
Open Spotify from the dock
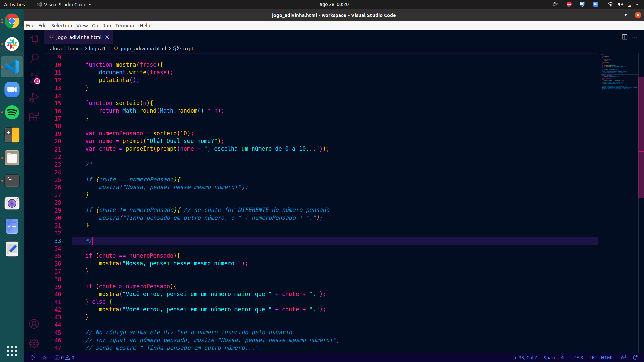pyautogui.click(x=12, y=112)
